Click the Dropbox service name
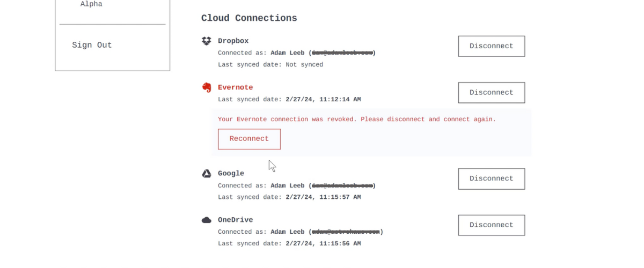Viewport: 644px width, 268px height. [233, 41]
